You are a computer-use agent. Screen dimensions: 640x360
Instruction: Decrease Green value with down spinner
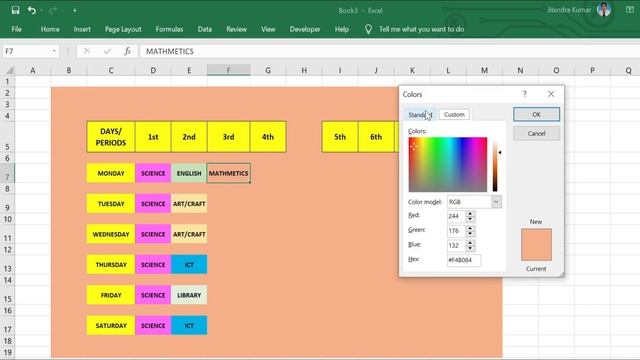click(470, 233)
